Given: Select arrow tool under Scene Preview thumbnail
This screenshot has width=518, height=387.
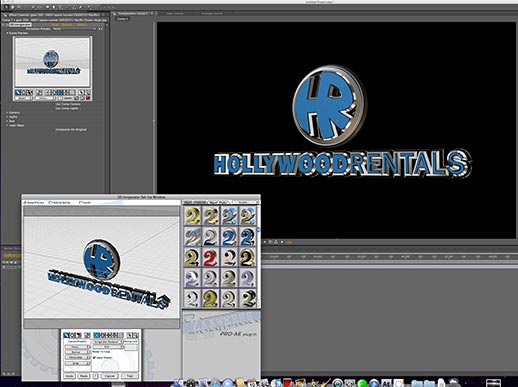Looking at the screenshot, I should 18,92.
